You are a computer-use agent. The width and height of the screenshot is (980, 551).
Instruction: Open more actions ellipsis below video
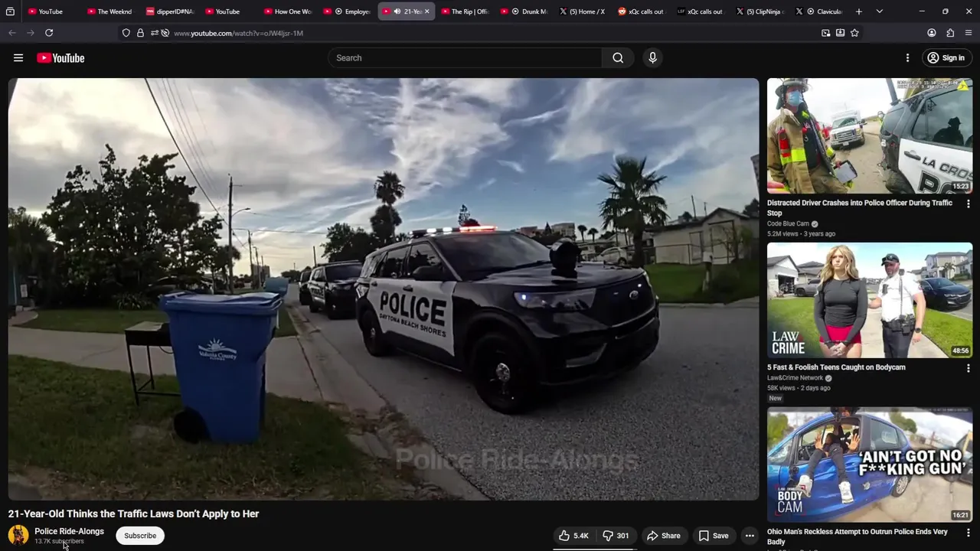point(750,536)
